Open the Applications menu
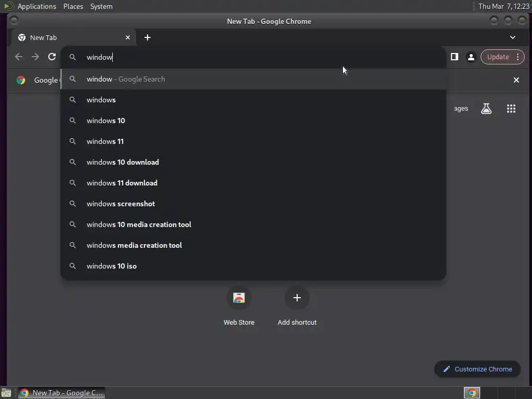Screen dimensions: 532x399 coord(37,6)
